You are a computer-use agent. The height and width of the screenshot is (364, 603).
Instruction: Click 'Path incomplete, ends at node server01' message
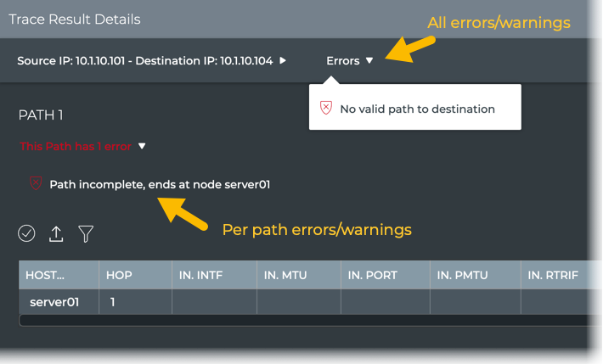[x=160, y=184]
